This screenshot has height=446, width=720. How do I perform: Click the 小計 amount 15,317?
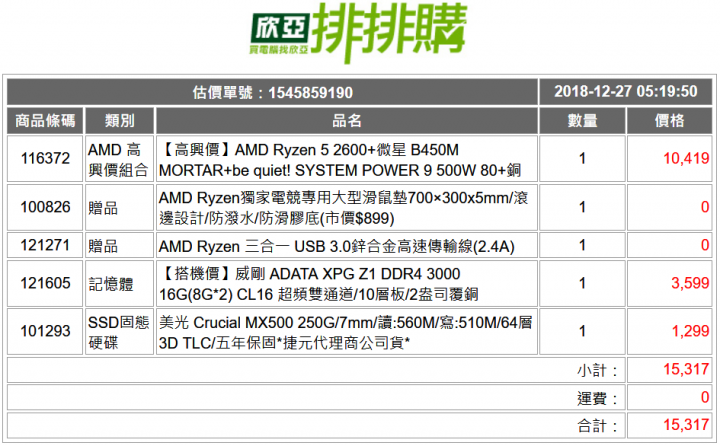point(686,369)
